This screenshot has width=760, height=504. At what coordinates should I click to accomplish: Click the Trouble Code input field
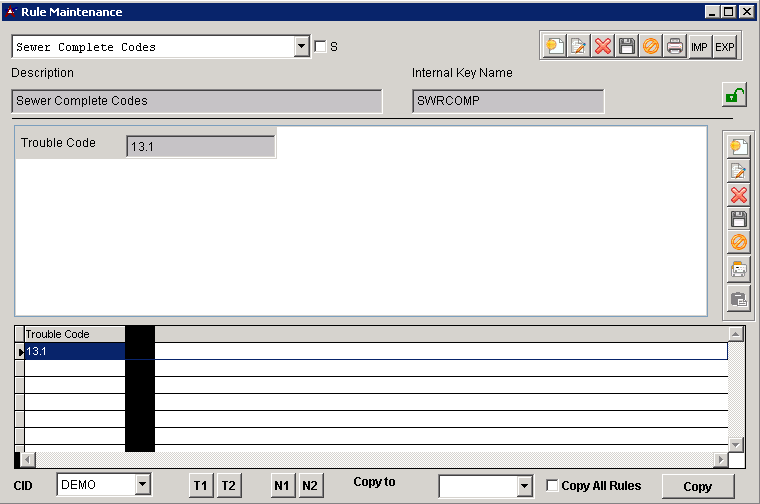click(200, 147)
